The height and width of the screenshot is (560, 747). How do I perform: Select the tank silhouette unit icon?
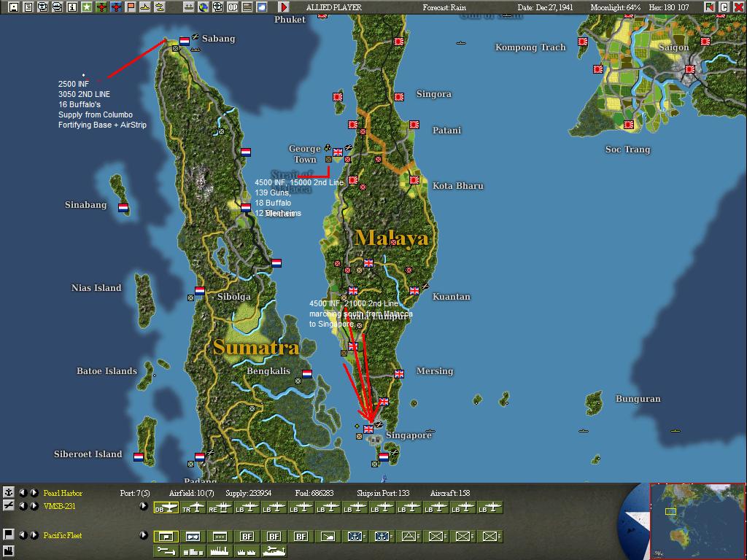click(x=328, y=537)
